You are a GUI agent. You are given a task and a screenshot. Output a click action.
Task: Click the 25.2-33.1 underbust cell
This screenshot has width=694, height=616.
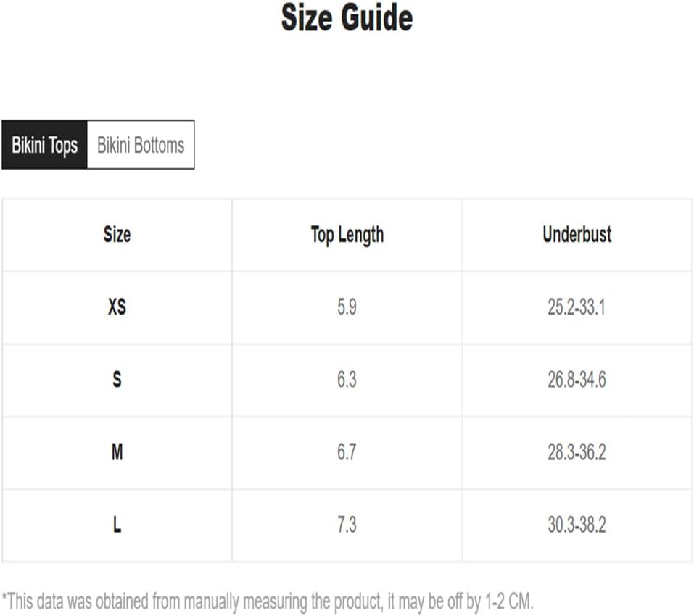coord(577,307)
